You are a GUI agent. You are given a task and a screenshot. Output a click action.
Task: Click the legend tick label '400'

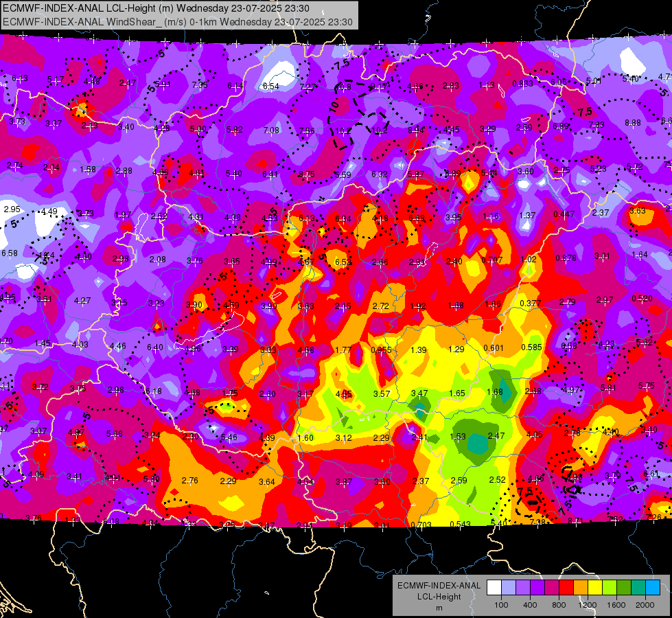click(530, 605)
